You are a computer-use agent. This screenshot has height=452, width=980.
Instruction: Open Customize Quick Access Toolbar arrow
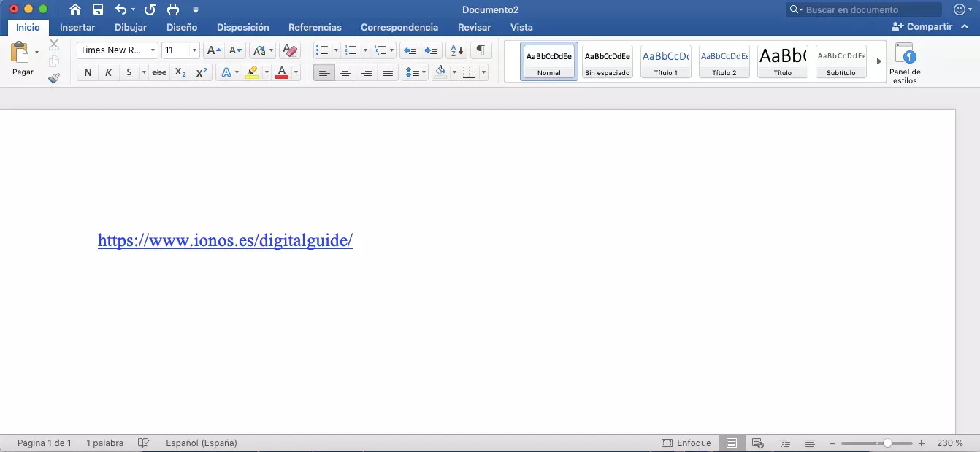195,10
